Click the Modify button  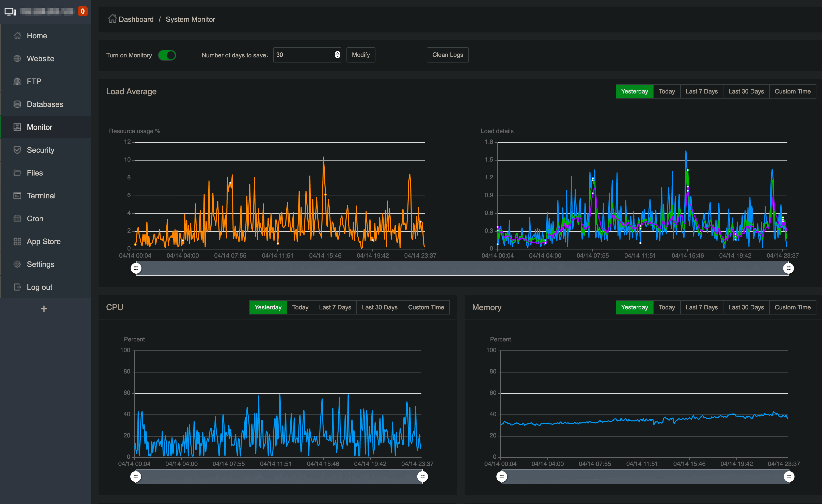[x=361, y=55]
